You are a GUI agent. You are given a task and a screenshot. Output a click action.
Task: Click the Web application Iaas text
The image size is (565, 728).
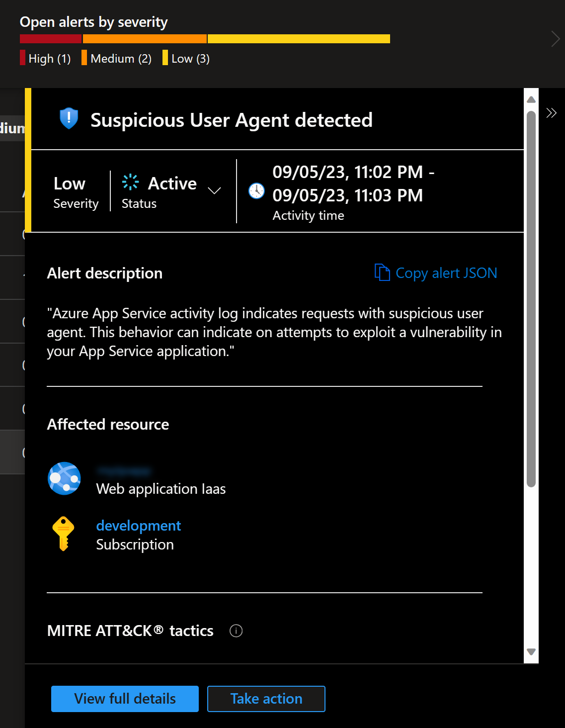pos(161,489)
